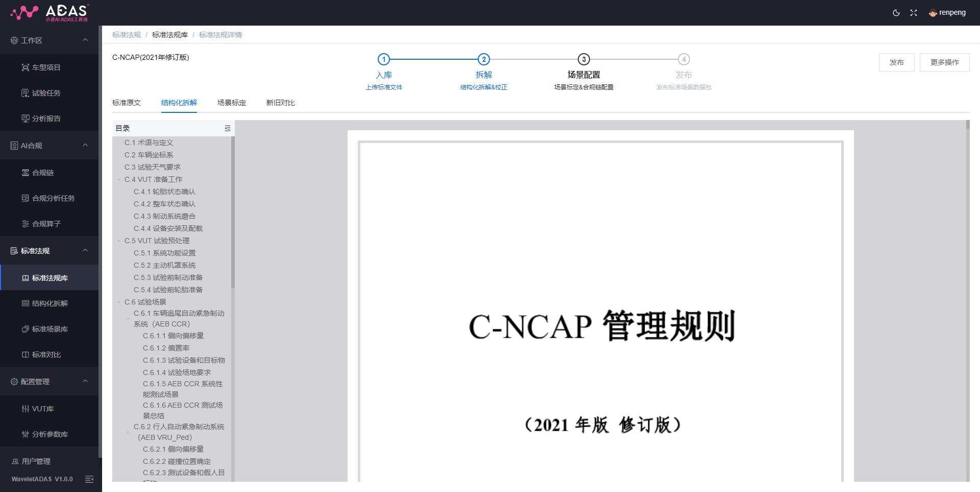
Task: Click the AI合规 section icon
Action: [x=14, y=146]
